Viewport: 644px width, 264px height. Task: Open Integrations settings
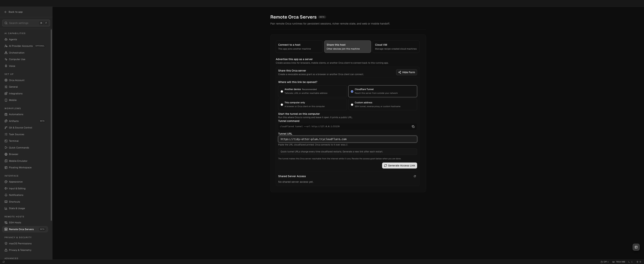point(25,93)
